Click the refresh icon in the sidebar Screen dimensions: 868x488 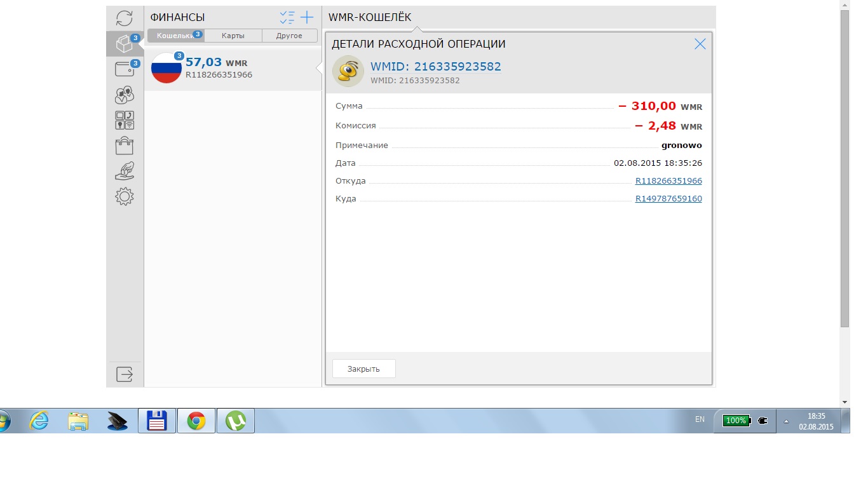pos(125,18)
